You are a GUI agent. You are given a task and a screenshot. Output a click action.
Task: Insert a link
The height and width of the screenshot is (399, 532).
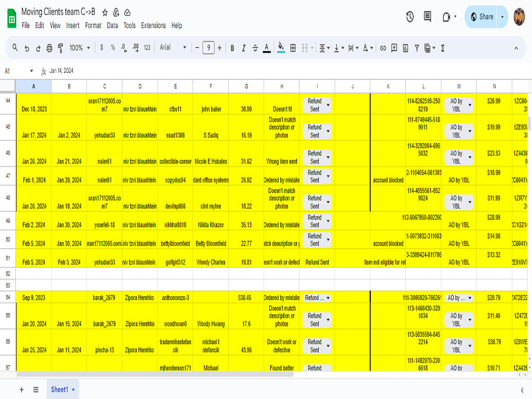(x=383, y=48)
